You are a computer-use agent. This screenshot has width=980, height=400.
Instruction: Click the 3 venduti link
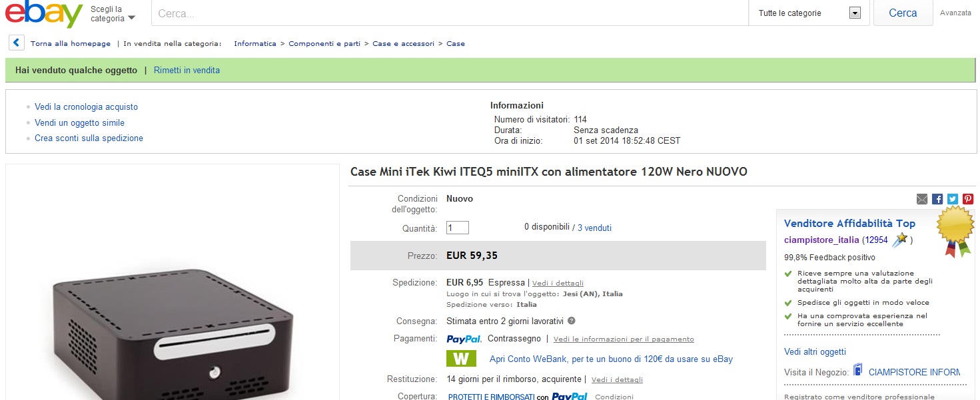click(594, 228)
